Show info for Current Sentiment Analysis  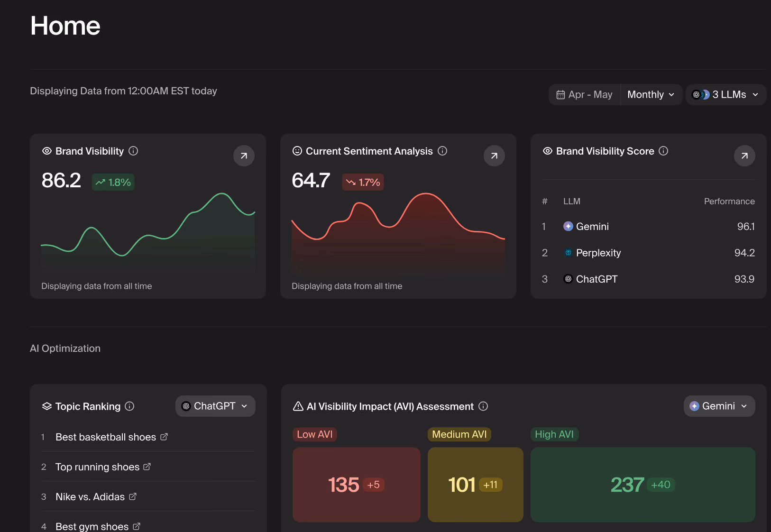point(442,151)
